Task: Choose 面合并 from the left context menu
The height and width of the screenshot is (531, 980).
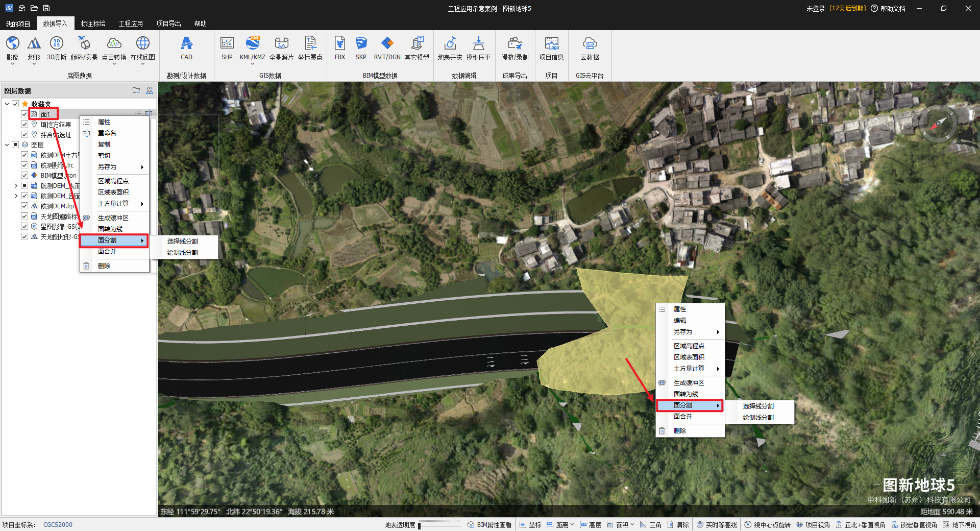Action: [x=107, y=252]
